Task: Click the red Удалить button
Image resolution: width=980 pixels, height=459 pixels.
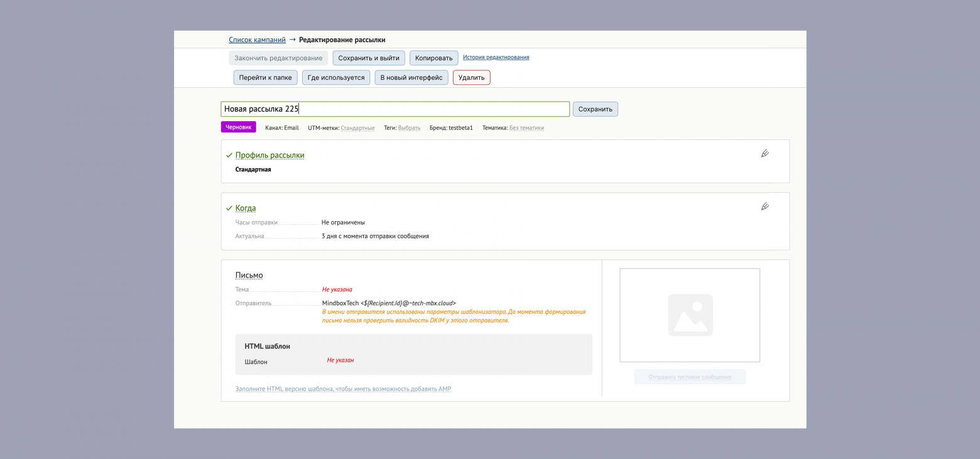Action: [471, 78]
